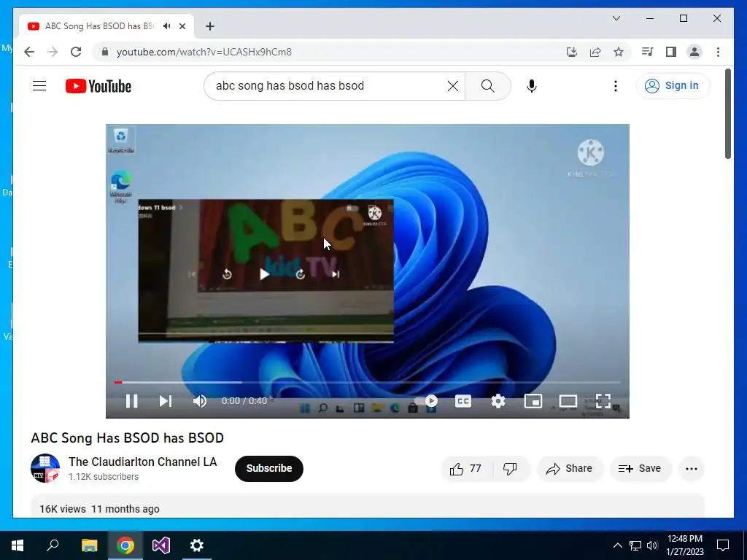Viewport: 747px width, 560px height.
Task: Toggle the autoplay switch in player
Action: (426, 401)
